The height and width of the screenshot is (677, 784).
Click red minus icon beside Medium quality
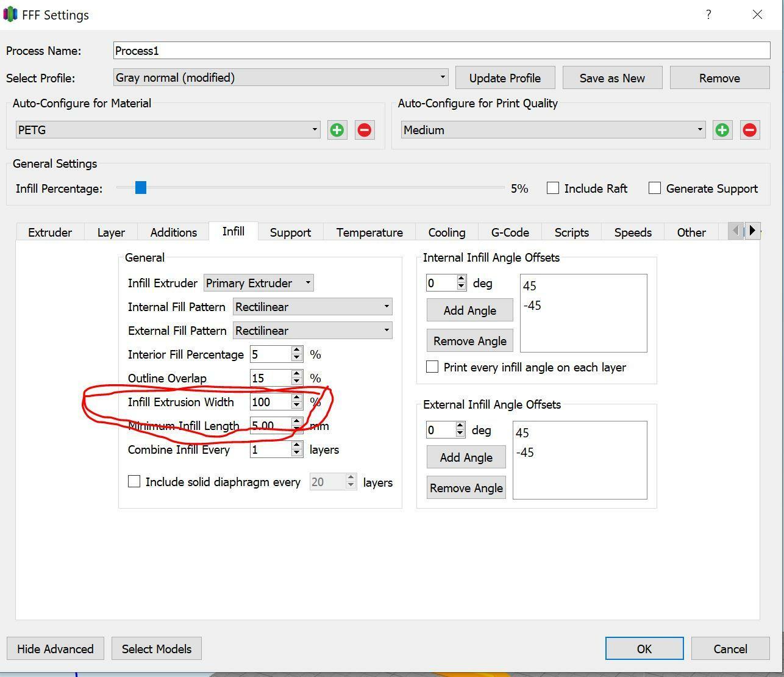[x=750, y=130]
